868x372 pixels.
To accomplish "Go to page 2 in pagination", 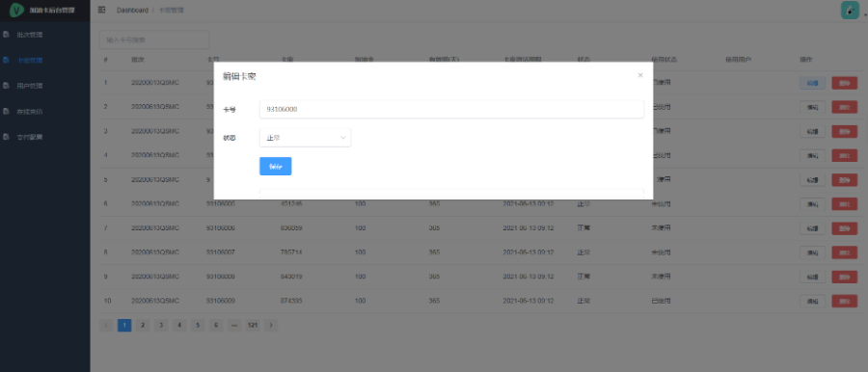I will click(143, 326).
